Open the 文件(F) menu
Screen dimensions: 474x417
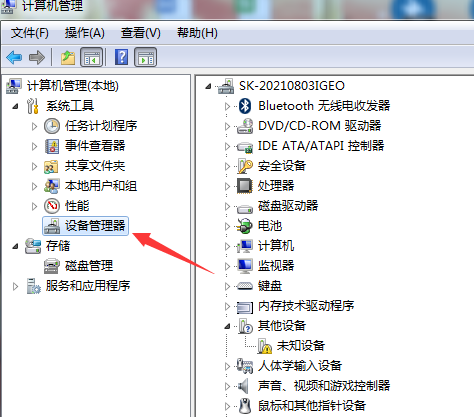(30, 33)
